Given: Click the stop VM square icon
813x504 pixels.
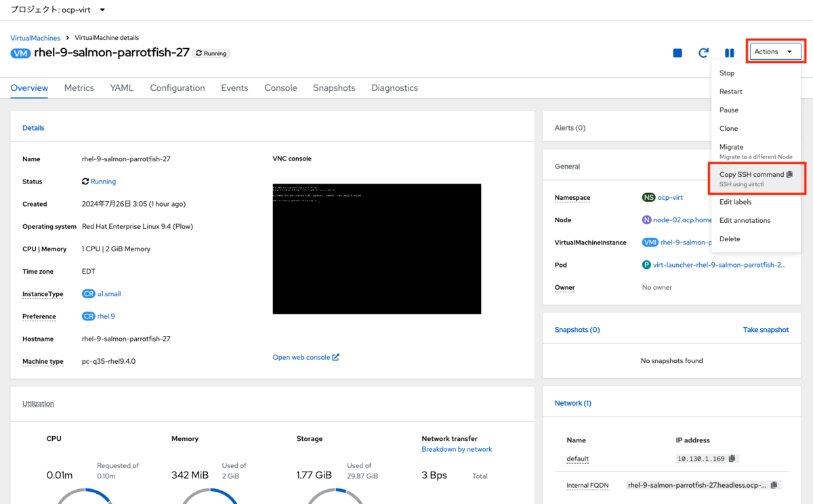Looking at the screenshot, I should point(677,53).
